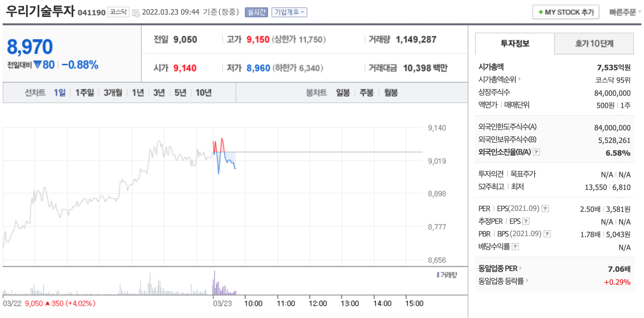Viewport: 644px width, 318px height.
Task: Click the 전일 value 9,050 in price summary
Action: (185, 40)
